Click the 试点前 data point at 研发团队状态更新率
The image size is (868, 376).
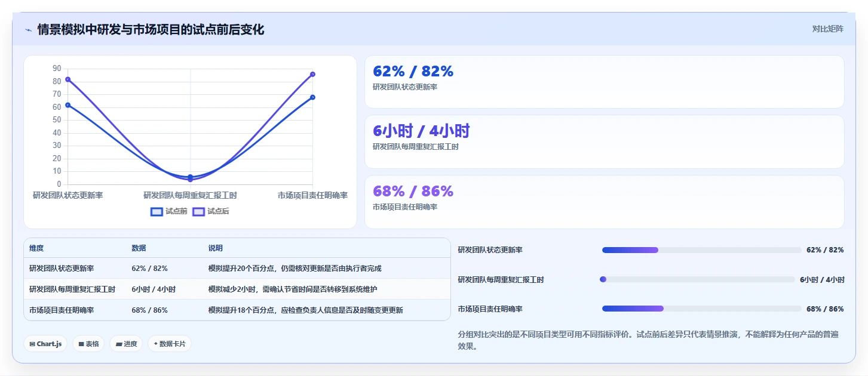68,105
